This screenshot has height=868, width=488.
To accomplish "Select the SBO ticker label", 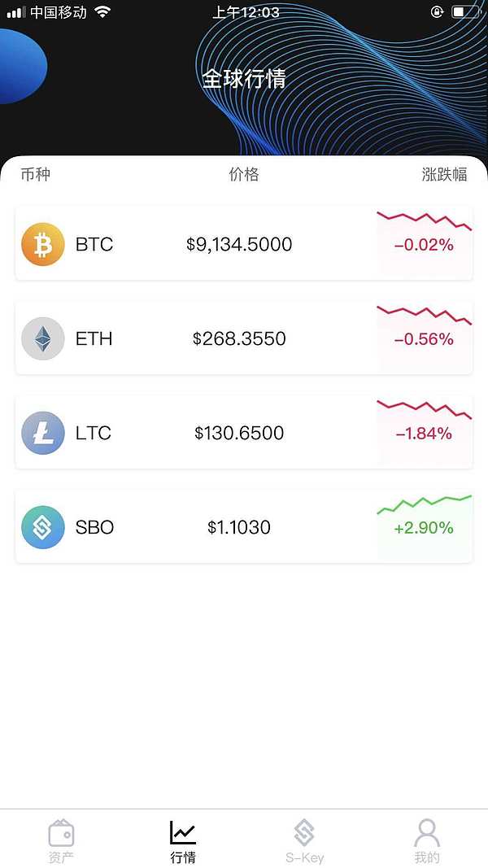I will 94,527.
